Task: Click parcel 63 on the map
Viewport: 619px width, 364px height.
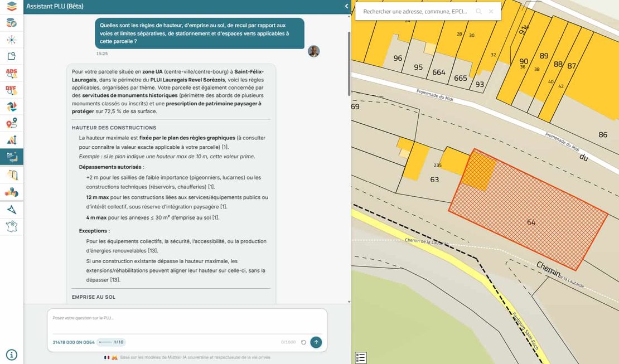Action: (434, 179)
